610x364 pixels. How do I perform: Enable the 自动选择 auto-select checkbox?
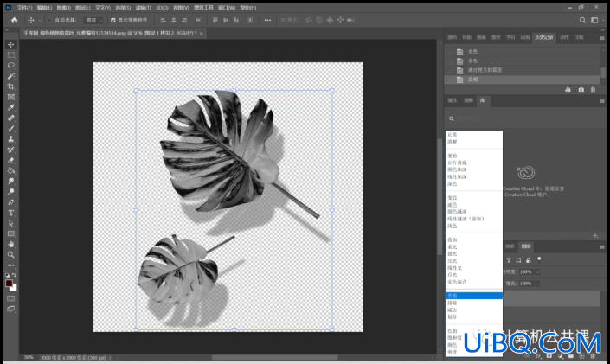pos(50,20)
